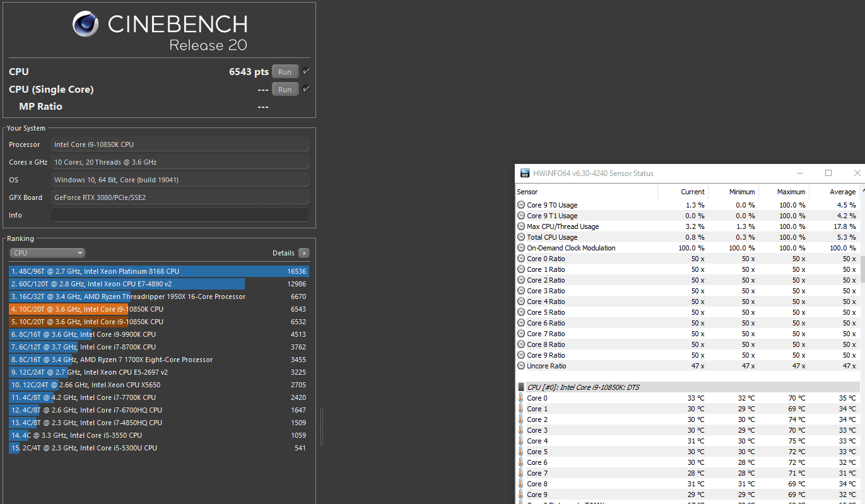865x504 pixels.
Task: Select the Xeon E5-2697 v2 ranking row
Action: coord(159,372)
